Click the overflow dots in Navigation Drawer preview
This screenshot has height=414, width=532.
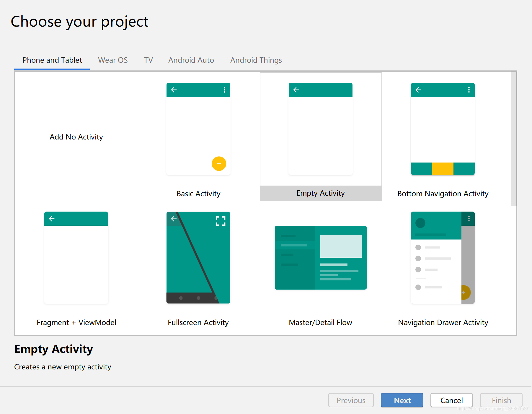click(x=469, y=219)
